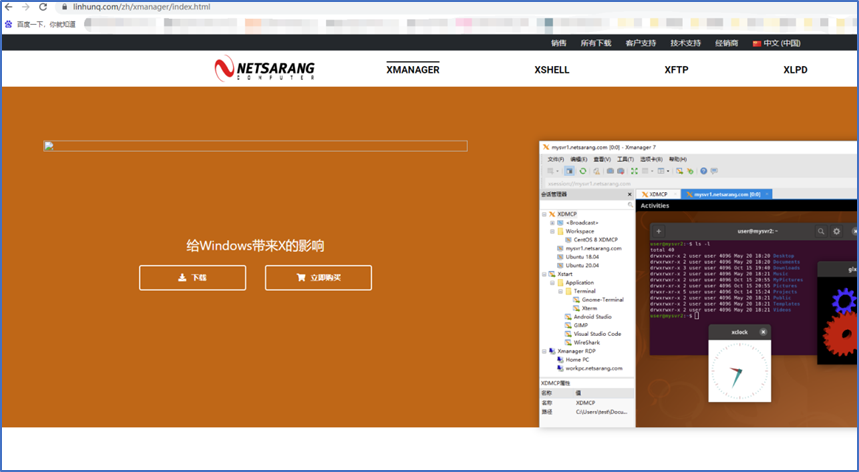859x472 pixels.
Task: Click the highlighted session manager icon in Xmanager toolbar
Action: coord(569,171)
